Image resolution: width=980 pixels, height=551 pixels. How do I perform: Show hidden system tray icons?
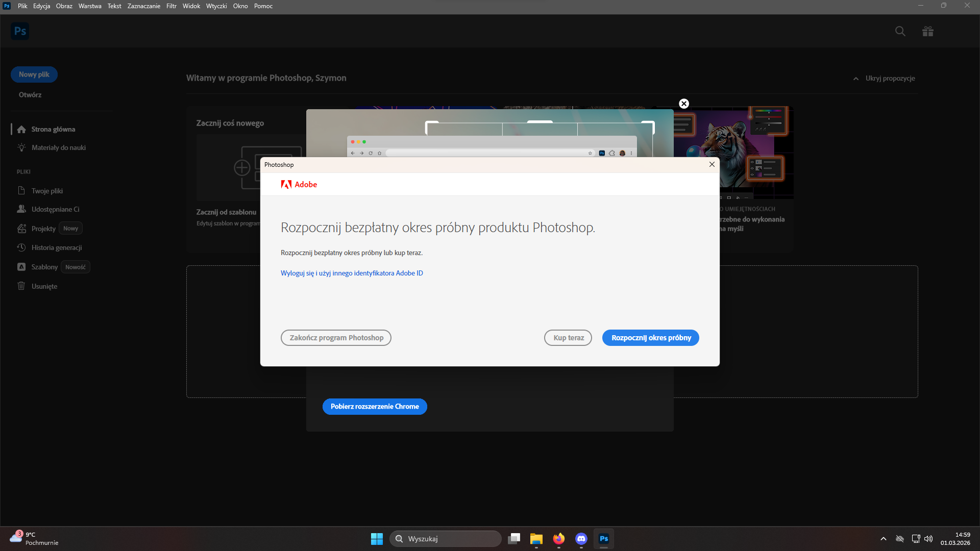pyautogui.click(x=884, y=539)
